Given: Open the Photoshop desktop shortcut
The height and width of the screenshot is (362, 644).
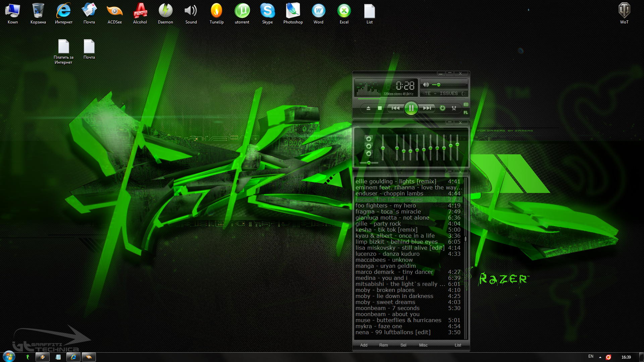Looking at the screenshot, I should click(293, 14).
